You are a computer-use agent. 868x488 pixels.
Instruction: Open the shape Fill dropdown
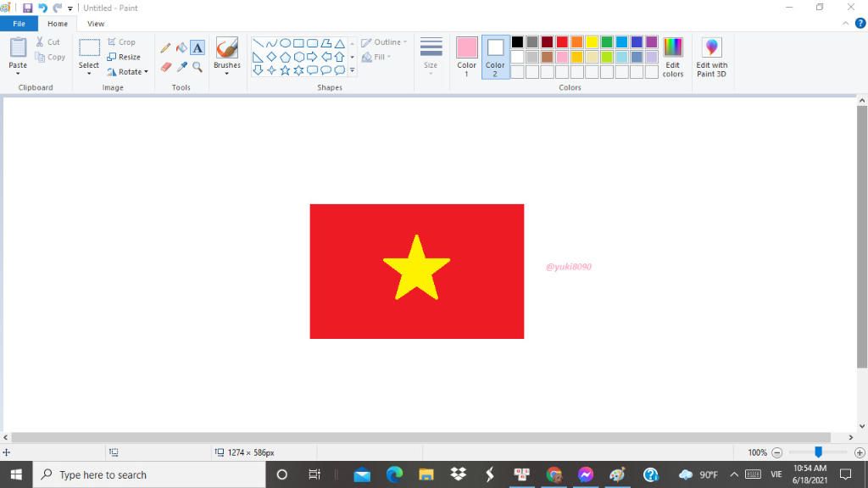(x=376, y=57)
